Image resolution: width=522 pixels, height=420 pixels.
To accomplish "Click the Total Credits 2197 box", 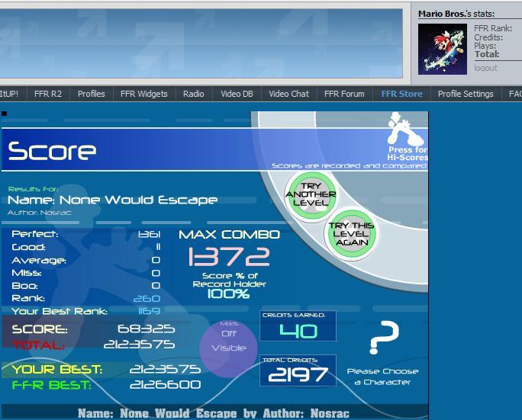I will (298, 371).
